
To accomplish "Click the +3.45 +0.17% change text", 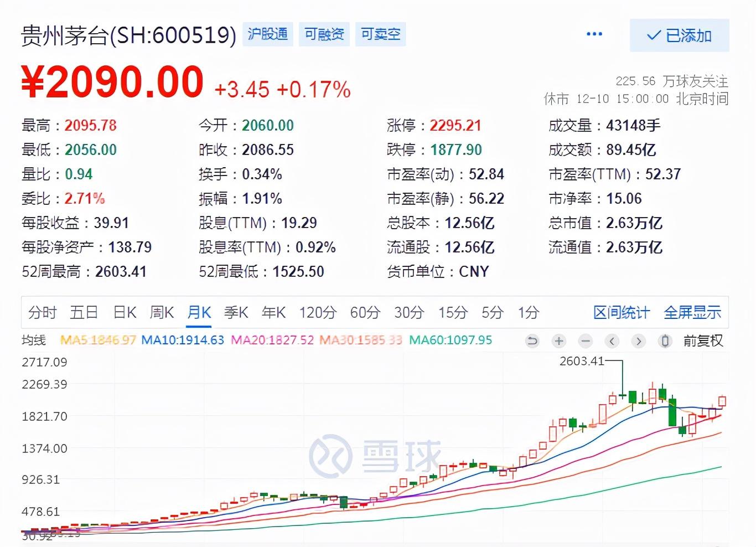I will [282, 89].
